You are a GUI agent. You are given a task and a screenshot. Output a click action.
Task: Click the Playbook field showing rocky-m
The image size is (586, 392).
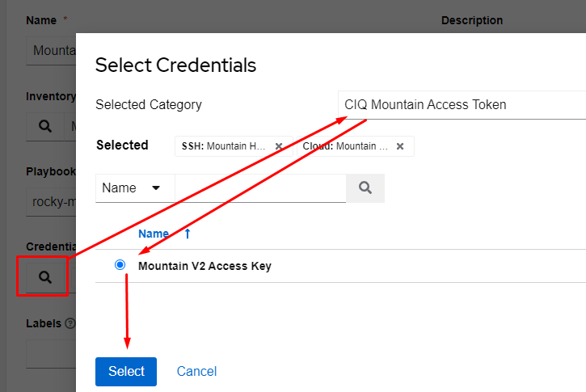point(50,201)
